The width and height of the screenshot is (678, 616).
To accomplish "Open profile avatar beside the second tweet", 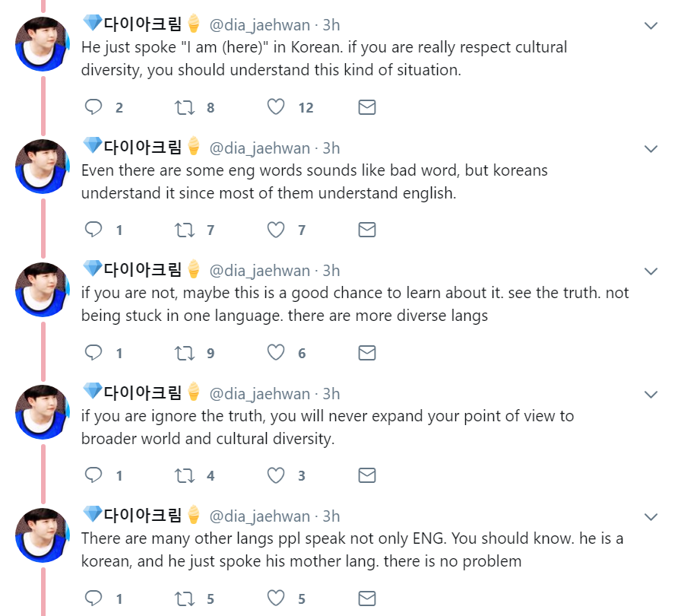I will coord(43,166).
